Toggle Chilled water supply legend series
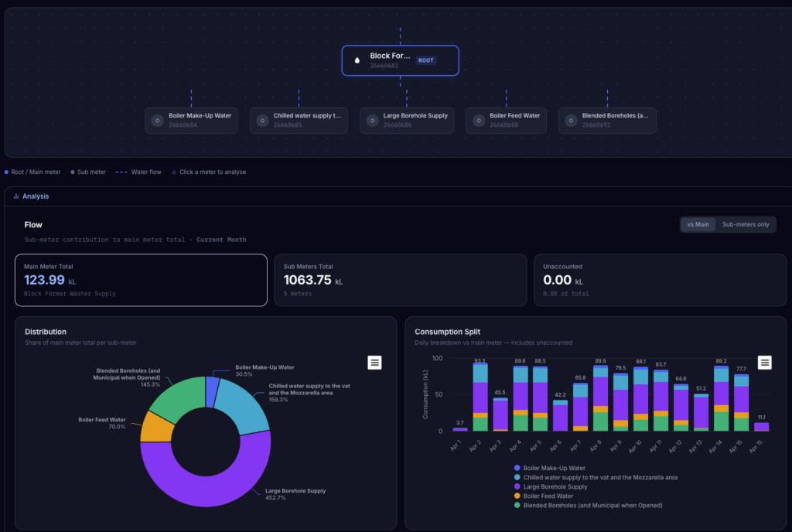792x532 pixels. 596,478
